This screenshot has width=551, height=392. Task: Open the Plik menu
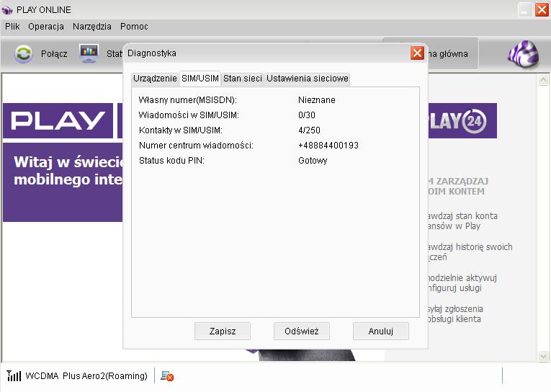(12, 27)
